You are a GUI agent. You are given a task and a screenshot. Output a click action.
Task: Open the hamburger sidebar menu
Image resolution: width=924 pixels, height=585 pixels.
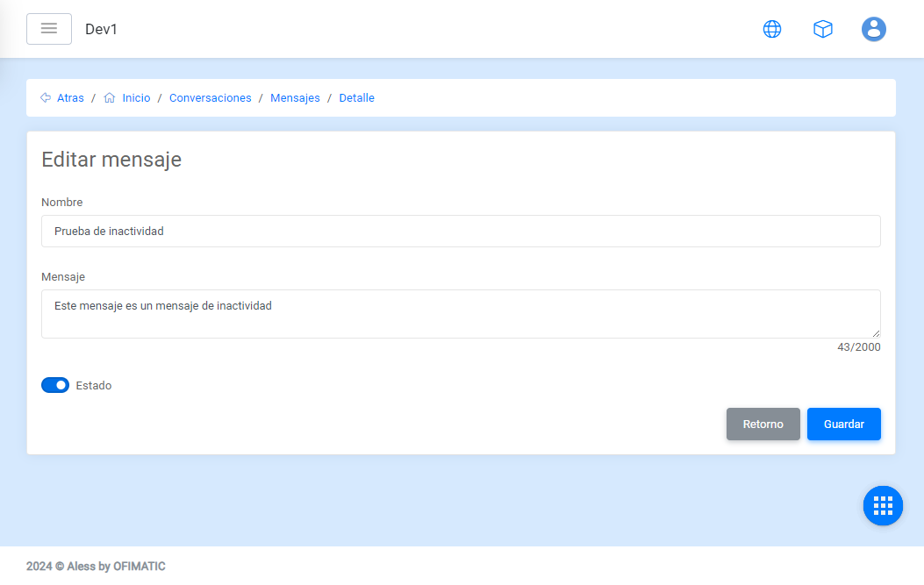click(49, 29)
